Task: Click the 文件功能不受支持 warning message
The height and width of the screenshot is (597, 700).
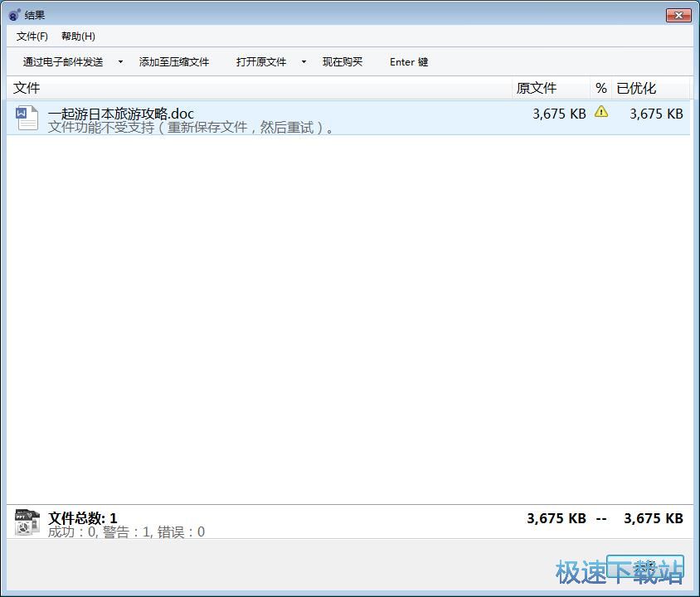Action: [191, 128]
